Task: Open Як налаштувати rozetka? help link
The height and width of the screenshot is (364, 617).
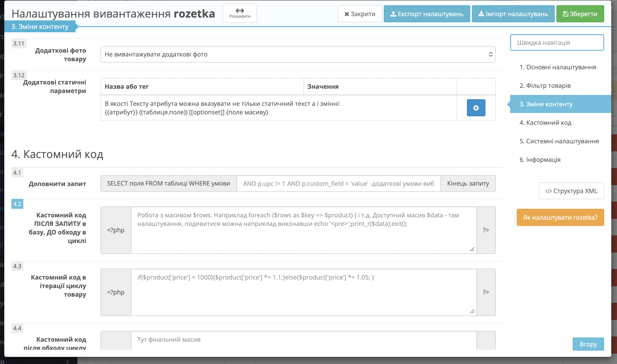Action: (x=560, y=217)
